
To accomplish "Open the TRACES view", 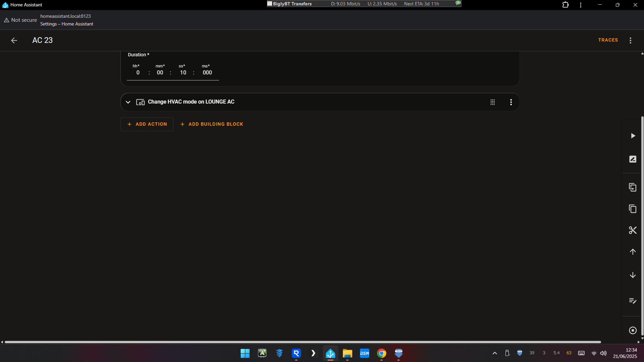I will tap(608, 40).
